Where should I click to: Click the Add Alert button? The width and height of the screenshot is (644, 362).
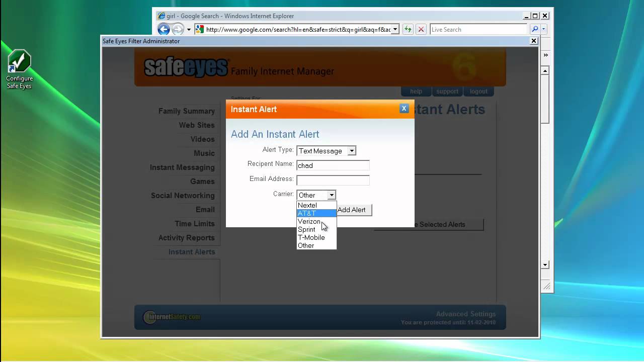[354, 210]
